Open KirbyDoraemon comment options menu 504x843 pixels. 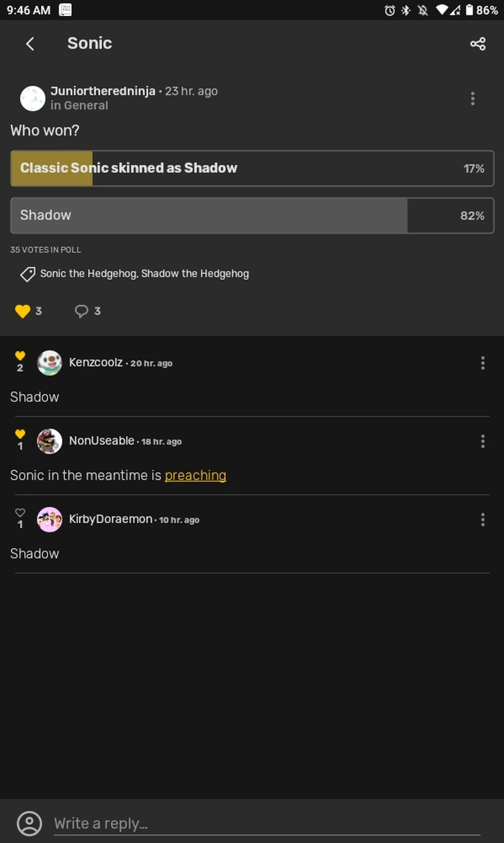(483, 520)
